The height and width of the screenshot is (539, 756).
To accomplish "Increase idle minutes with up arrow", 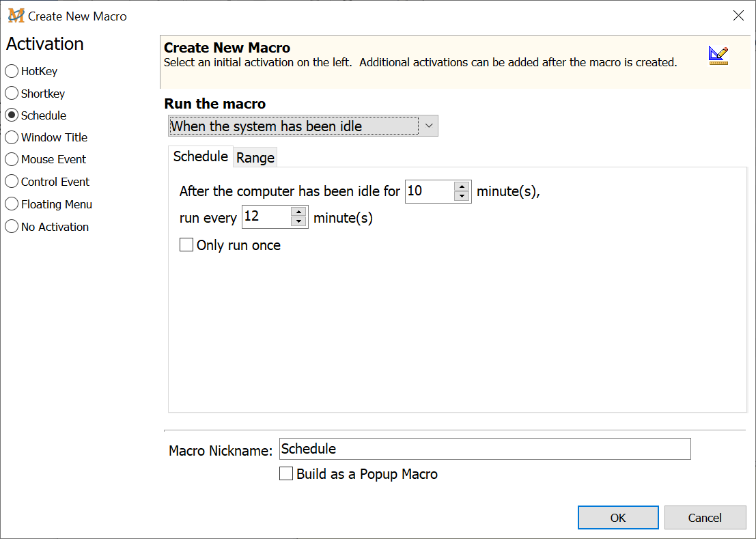I will coord(462,186).
